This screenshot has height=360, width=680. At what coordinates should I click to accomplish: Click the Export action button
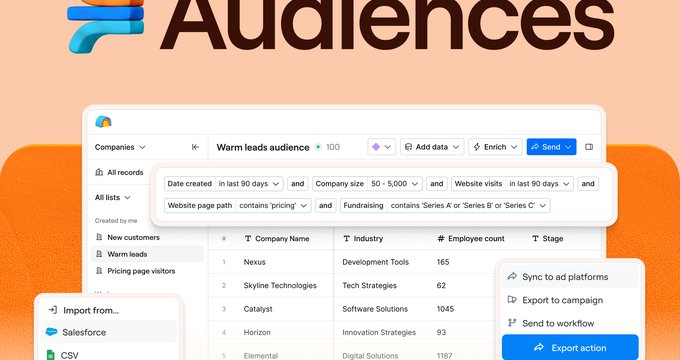570,348
